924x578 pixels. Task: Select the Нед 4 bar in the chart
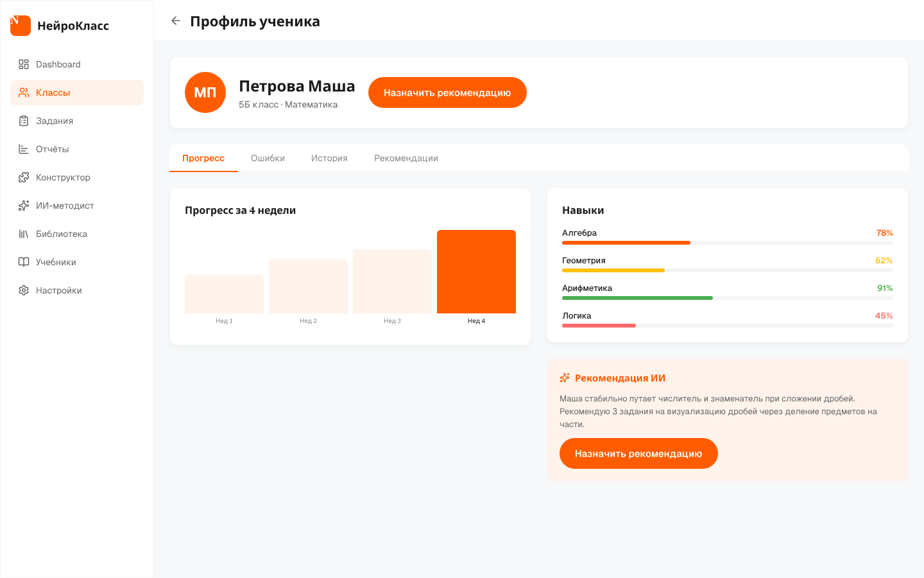(x=476, y=271)
